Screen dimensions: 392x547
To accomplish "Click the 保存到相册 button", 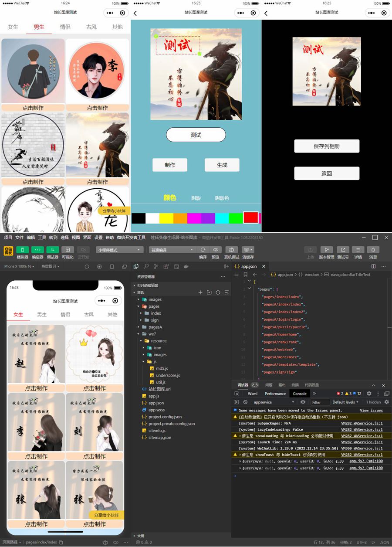I will click(x=327, y=146).
